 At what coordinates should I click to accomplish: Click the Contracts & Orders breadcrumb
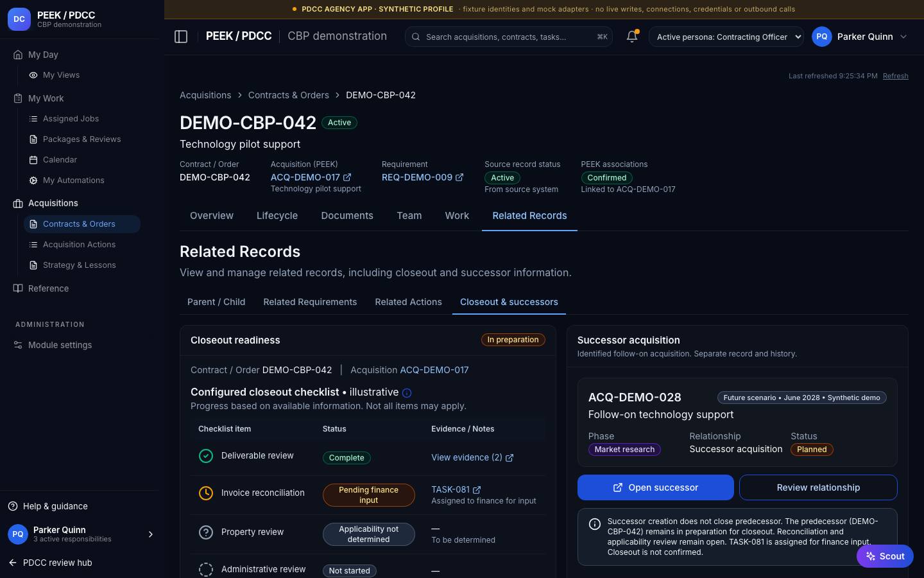(x=289, y=95)
